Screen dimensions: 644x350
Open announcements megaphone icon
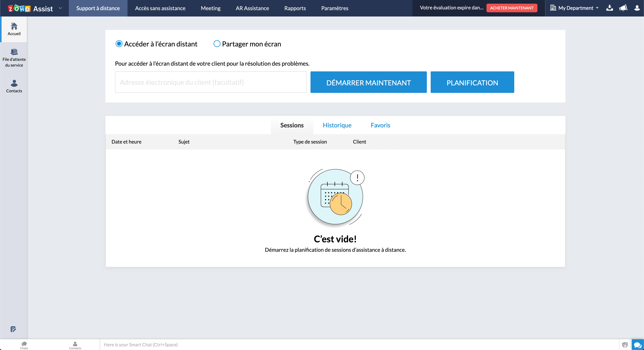click(x=623, y=8)
